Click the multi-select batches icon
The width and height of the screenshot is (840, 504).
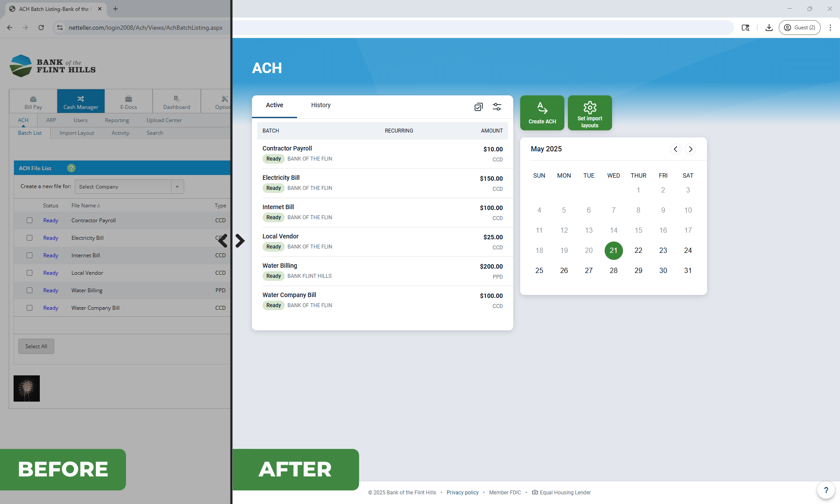(479, 107)
